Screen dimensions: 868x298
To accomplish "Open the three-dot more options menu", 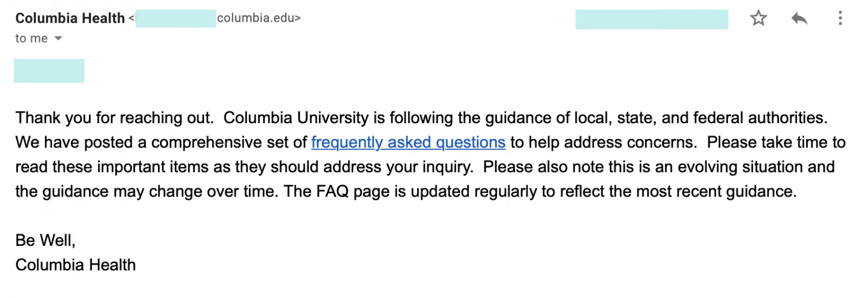I will point(840,18).
